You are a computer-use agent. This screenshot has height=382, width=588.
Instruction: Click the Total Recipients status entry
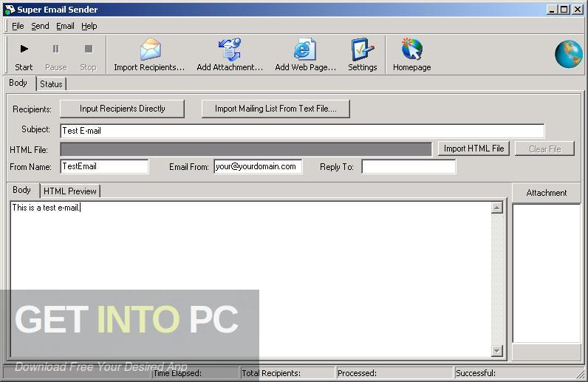point(287,373)
